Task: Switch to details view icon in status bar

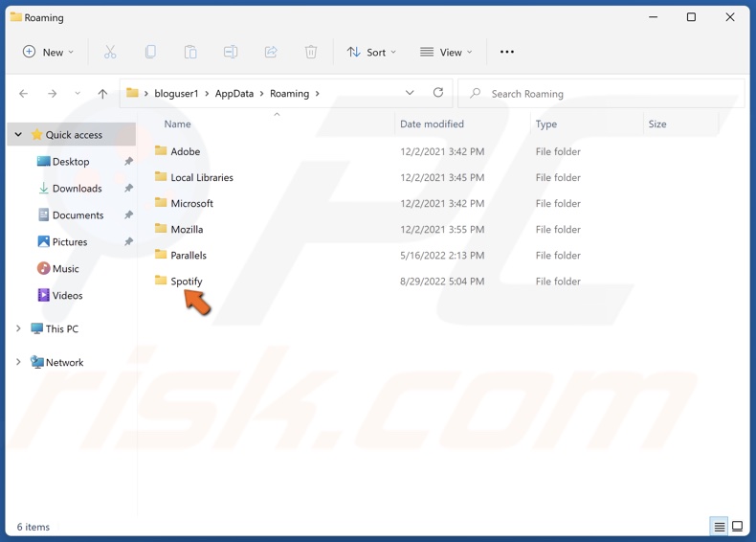Action: click(719, 527)
